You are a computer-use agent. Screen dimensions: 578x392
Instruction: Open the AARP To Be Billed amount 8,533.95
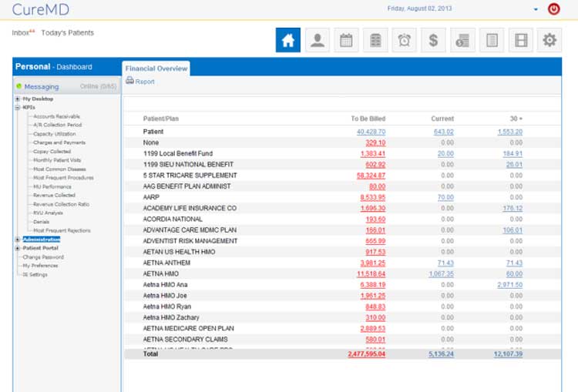click(372, 197)
